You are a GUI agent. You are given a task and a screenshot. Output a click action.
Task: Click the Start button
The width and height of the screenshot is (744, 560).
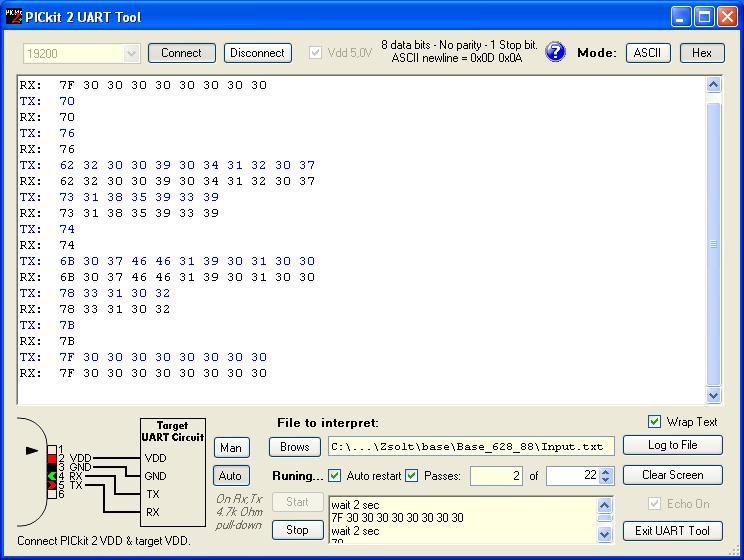coord(298,502)
